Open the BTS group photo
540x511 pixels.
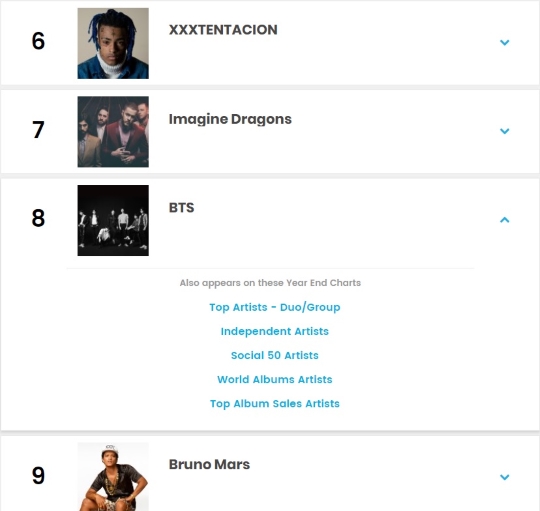click(x=113, y=220)
